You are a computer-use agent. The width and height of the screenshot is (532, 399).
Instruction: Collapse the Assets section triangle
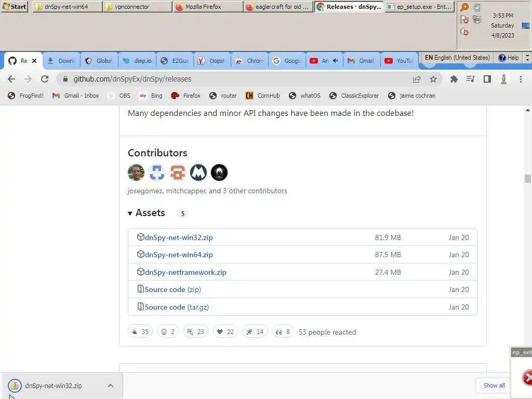click(130, 214)
